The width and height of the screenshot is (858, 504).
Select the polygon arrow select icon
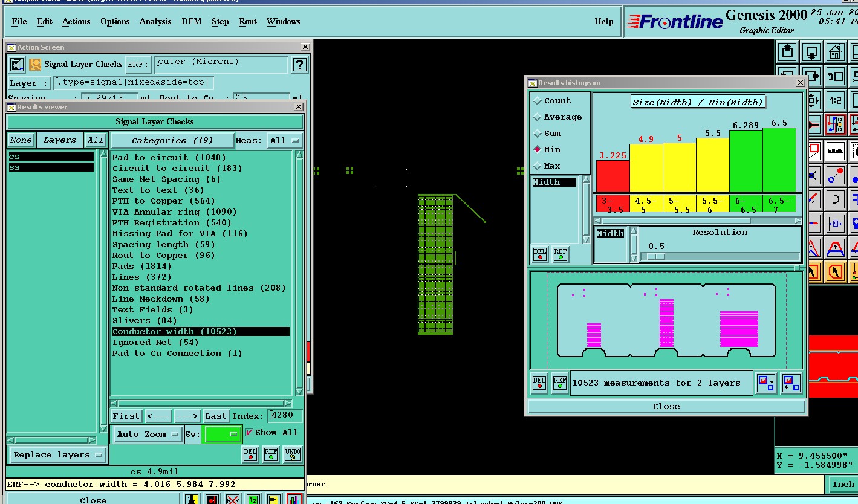(836, 272)
